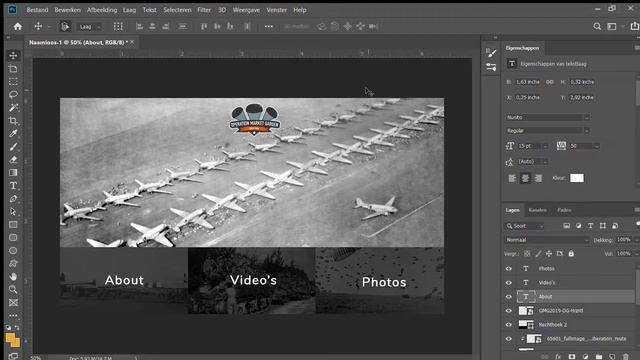The height and width of the screenshot is (360, 640).
Task: Toggle the auto-select checkbox in options bar
Action: coord(65,27)
